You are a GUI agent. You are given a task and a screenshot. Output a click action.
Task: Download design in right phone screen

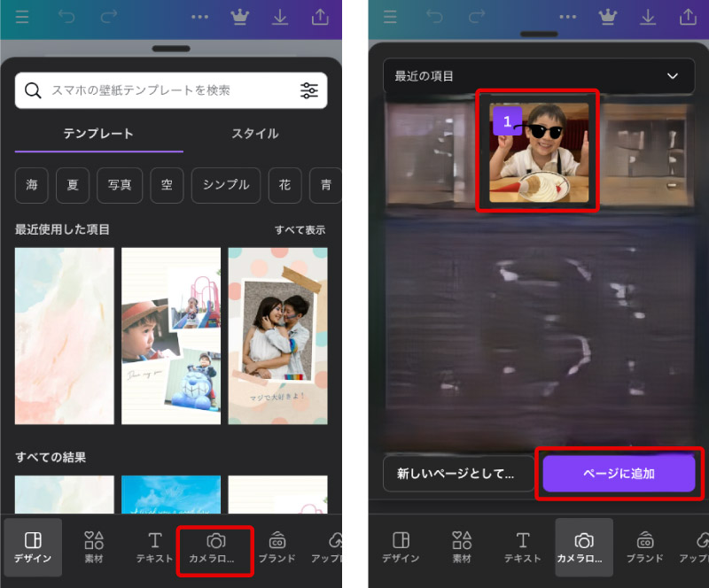[x=648, y=17]
